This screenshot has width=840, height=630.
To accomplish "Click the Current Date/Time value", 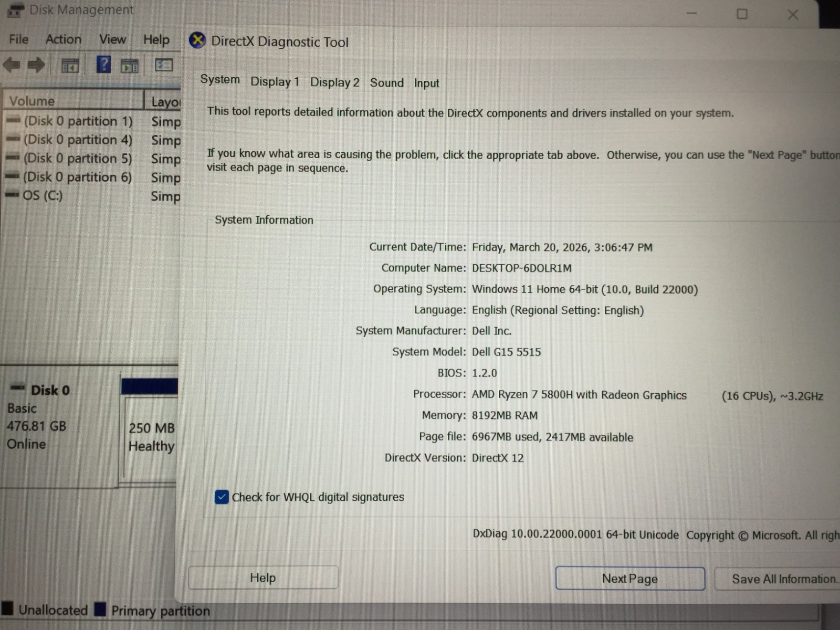I will (562, 247).
